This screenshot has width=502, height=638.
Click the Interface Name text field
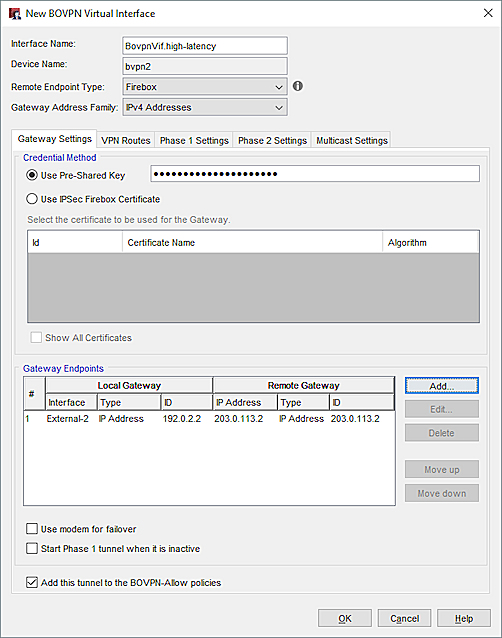coord(205,46)
